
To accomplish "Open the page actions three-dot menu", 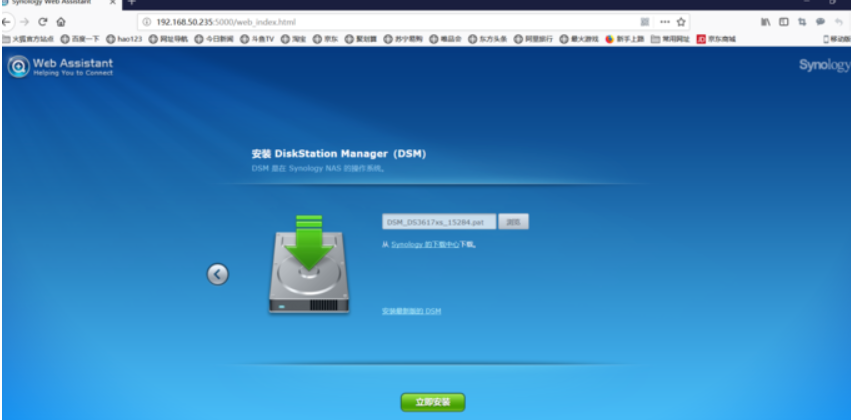I will (665, 22).
